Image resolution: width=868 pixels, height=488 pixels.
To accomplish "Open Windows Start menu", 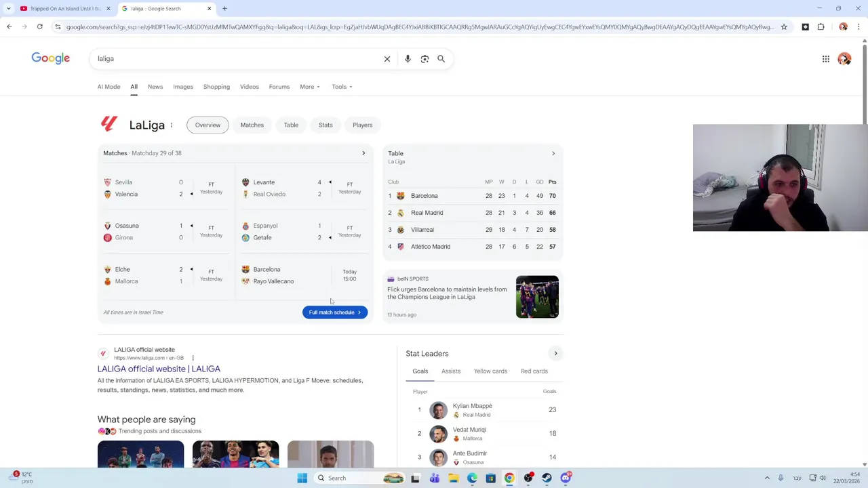I will (x=302, y=478).
